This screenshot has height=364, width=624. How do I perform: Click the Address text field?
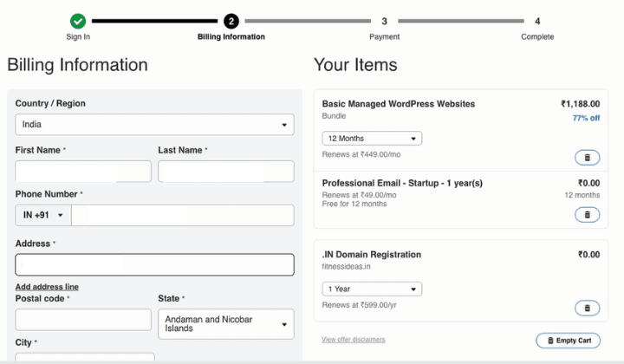pyautogui.click(x=154, y=264)
